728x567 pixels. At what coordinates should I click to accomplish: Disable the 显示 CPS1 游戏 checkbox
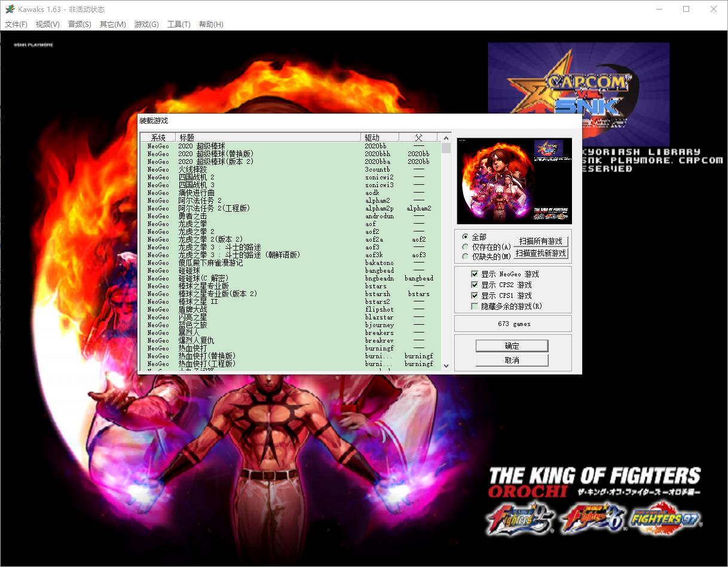click(x=475, y=295)
